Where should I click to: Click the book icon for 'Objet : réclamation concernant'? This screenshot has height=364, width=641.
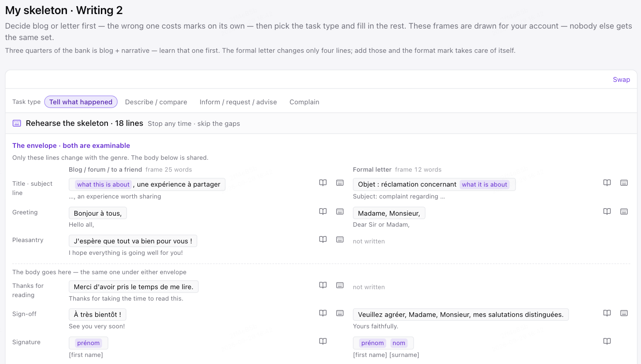pyautogui.click(x=607, y=183)
